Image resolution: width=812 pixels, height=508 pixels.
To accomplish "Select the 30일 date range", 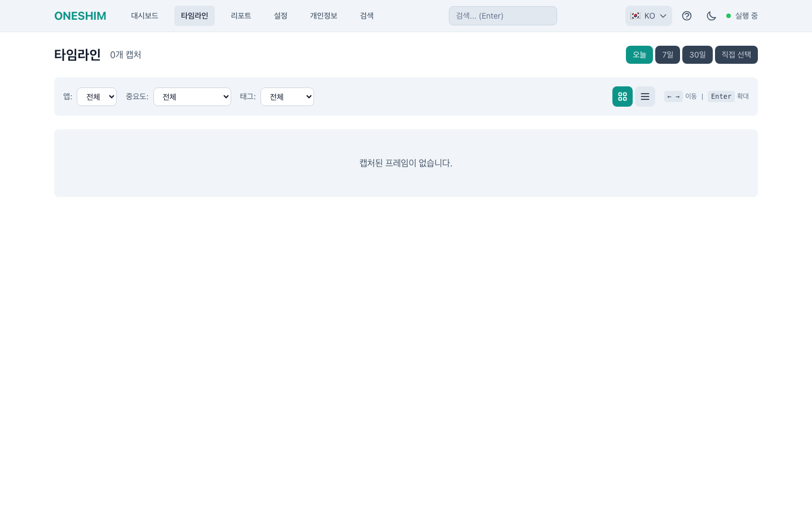I will (x=697, y=55).
